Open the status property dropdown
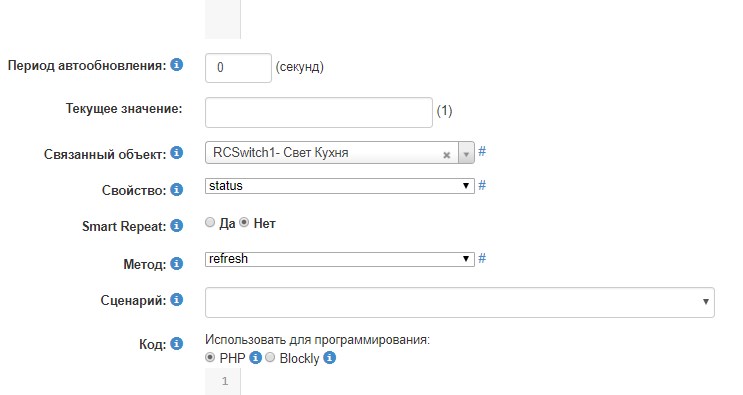Screen dimensions: 743x395 coord(340,186)
